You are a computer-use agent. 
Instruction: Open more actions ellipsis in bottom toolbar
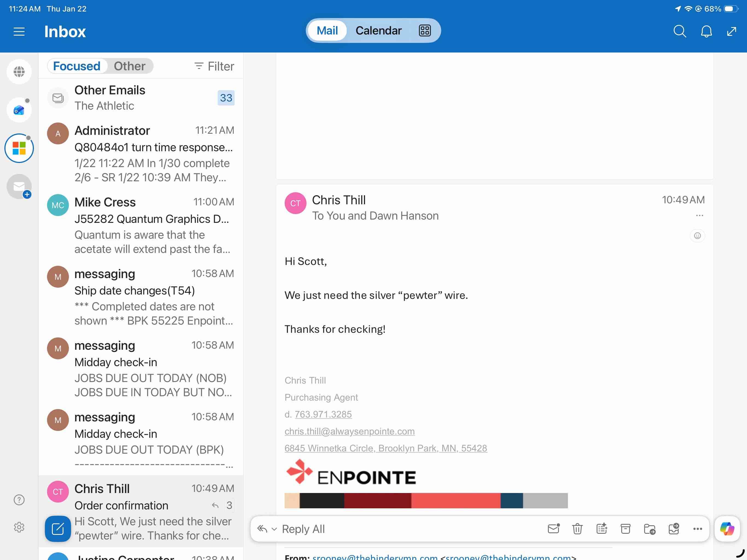coord(697,529)
